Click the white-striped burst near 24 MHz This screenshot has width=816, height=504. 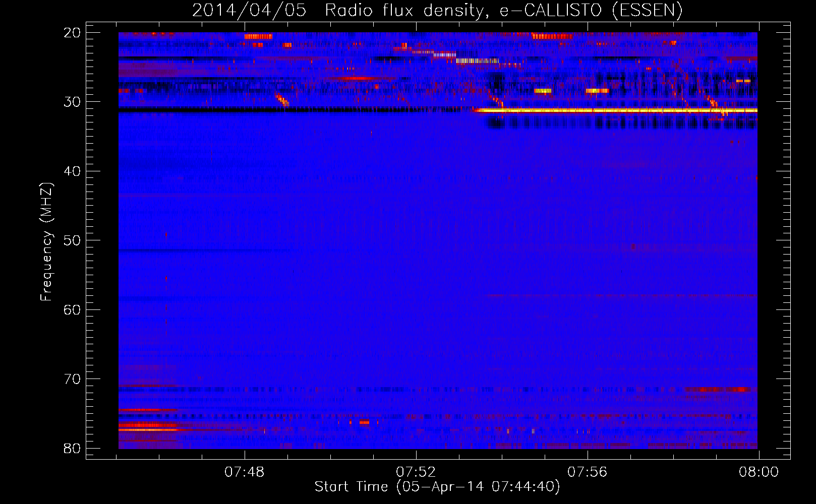(477, 61)
